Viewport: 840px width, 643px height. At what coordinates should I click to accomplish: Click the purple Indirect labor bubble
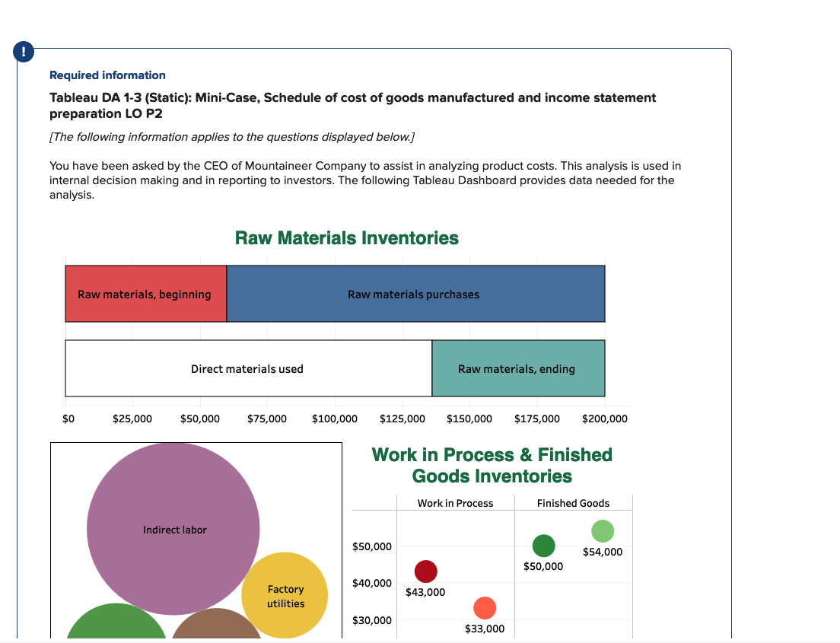[173, 529]
